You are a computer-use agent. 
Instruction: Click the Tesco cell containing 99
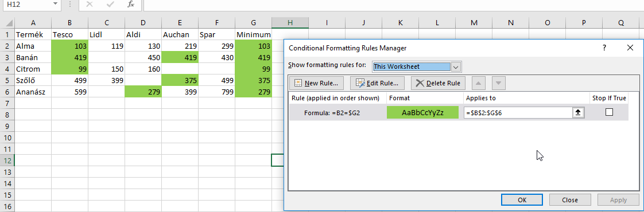pos(70,69)
